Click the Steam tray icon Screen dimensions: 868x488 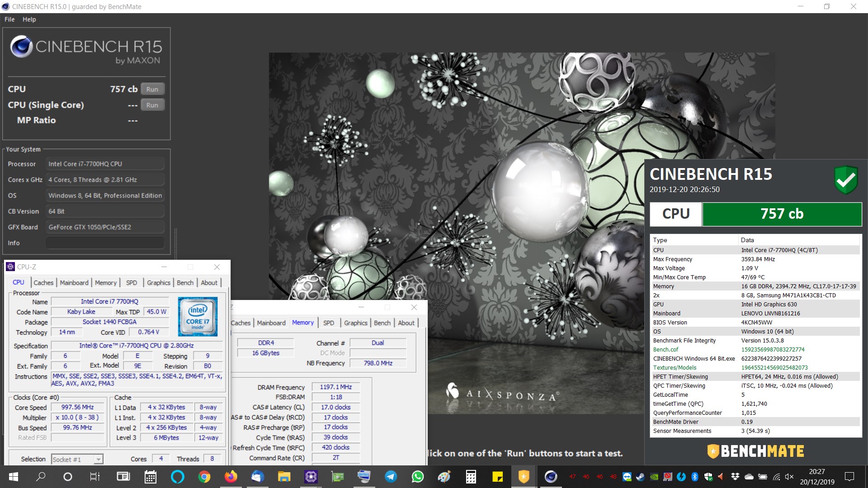(x=641, y=477)
